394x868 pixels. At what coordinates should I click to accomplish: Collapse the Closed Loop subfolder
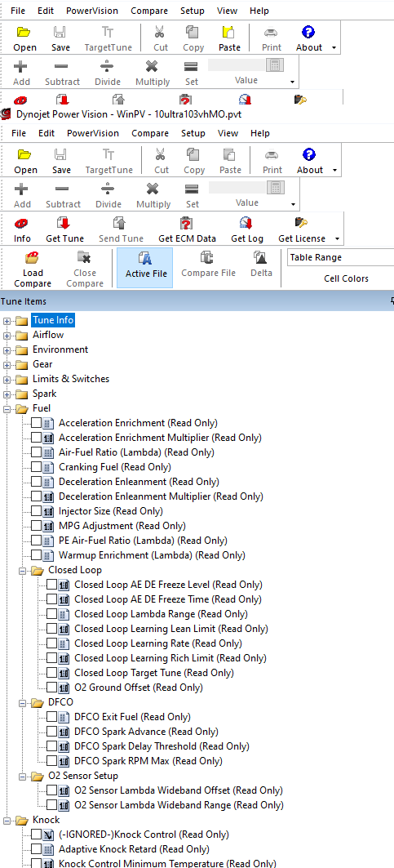point(22,570)
